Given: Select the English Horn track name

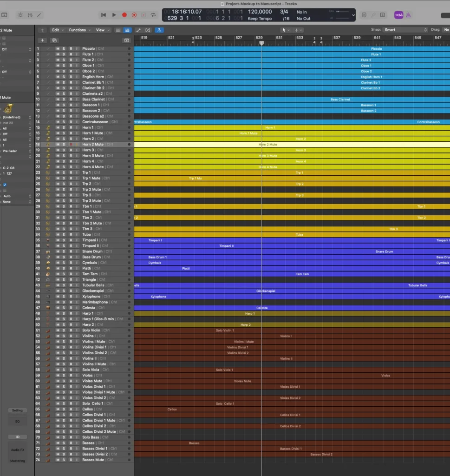Looking at the screenshot, I should pos(93,77).
